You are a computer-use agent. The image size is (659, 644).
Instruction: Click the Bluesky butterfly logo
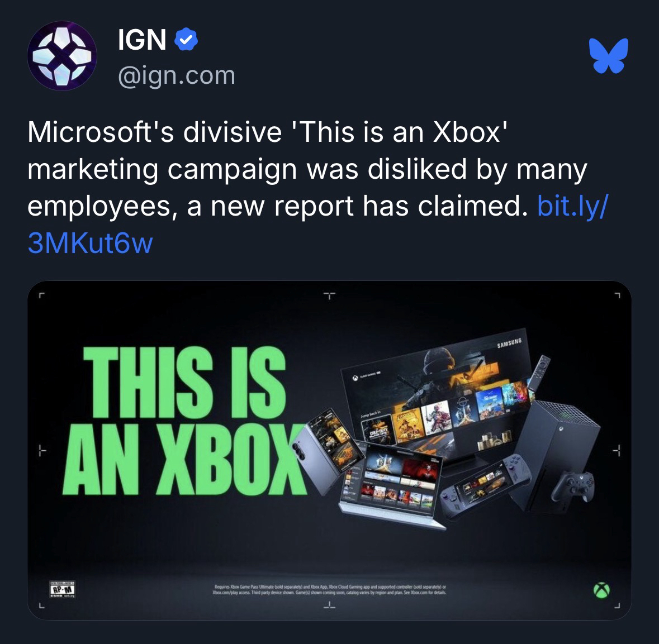[608, 55]
